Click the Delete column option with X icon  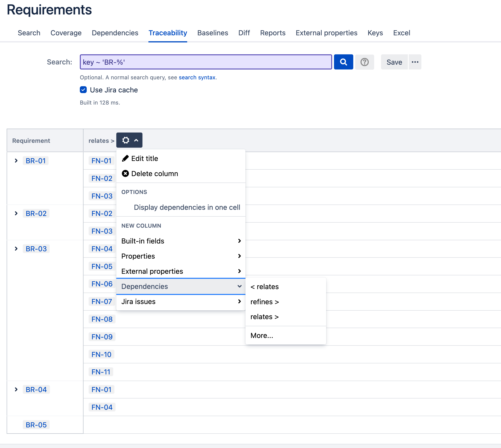click(x=155, y=174)
